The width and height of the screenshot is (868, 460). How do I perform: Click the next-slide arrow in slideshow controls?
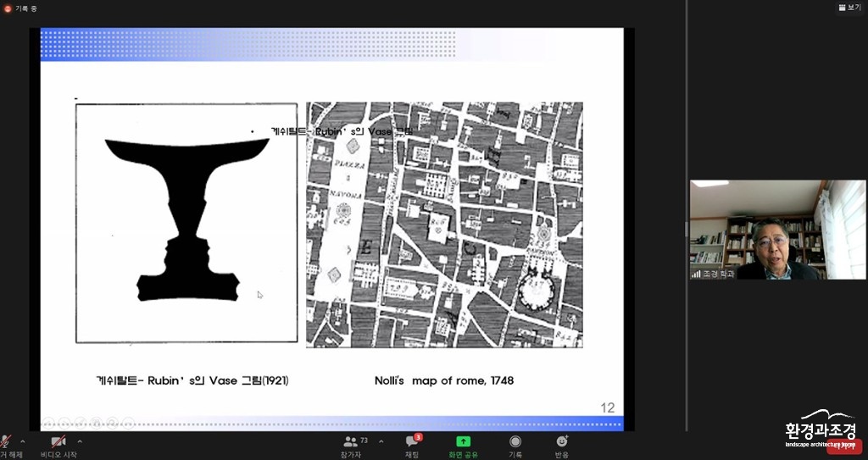pos(64,424)
